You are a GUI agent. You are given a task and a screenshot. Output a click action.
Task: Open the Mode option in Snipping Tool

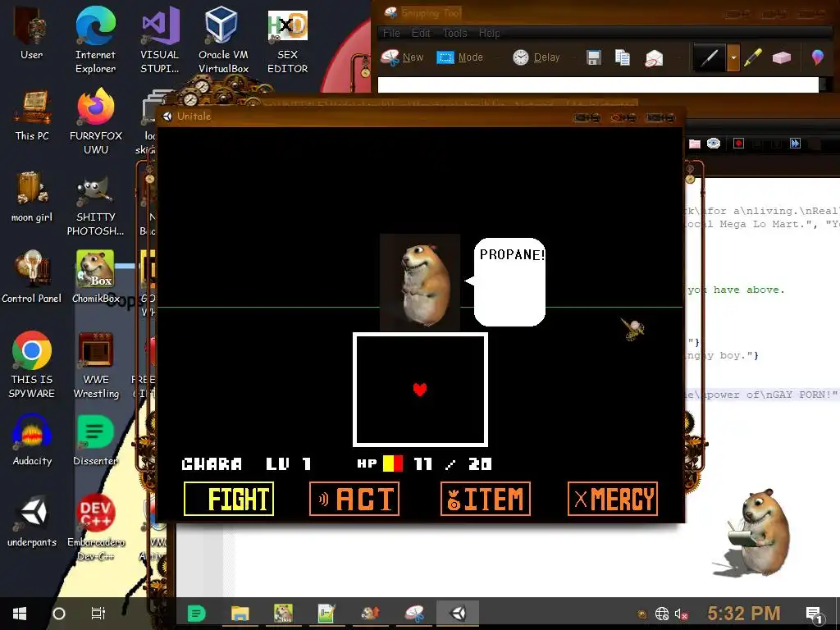[459, 57]
